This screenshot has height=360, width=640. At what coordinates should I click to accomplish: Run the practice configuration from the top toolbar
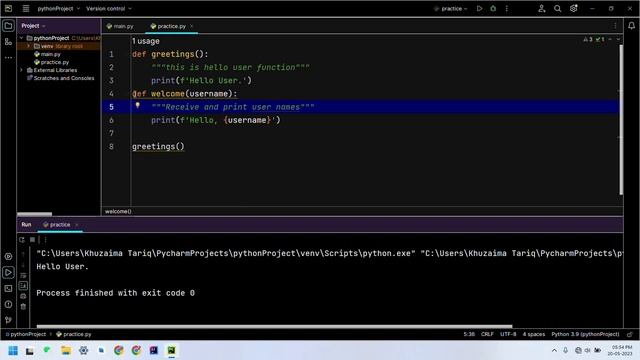click(479, 8)
